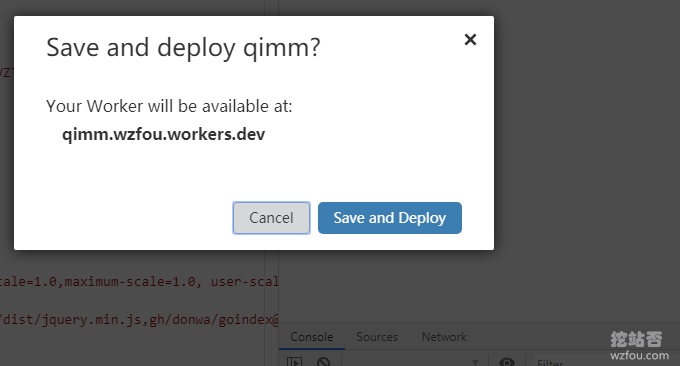
Task: Cancel the deploy dialog
Action: click(x=271, y=218)
